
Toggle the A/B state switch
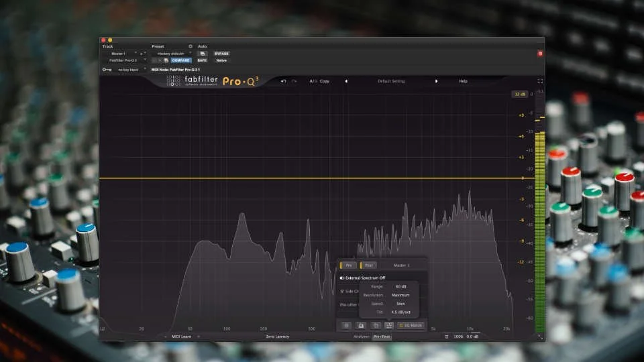pyautogui.click(x=313, y=81)
